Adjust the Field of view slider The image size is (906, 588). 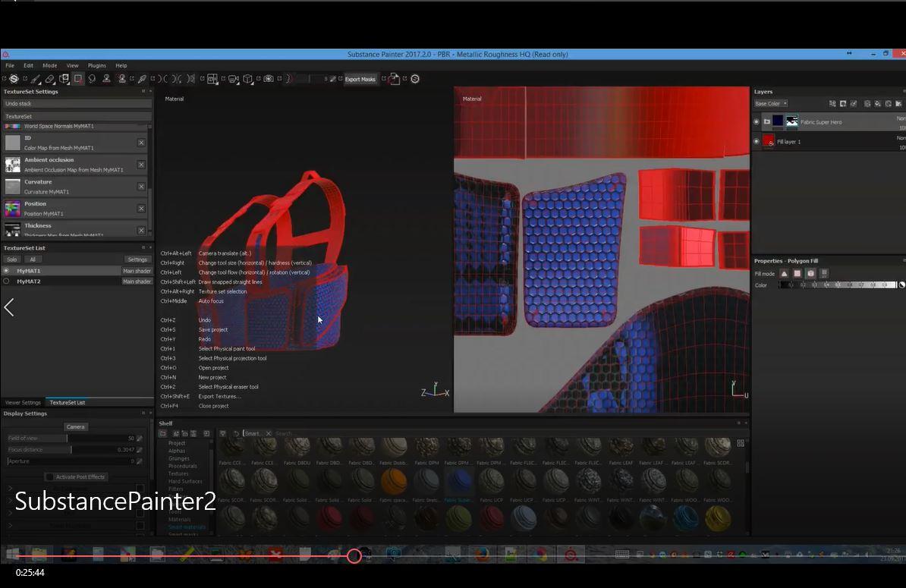point(71,439)
